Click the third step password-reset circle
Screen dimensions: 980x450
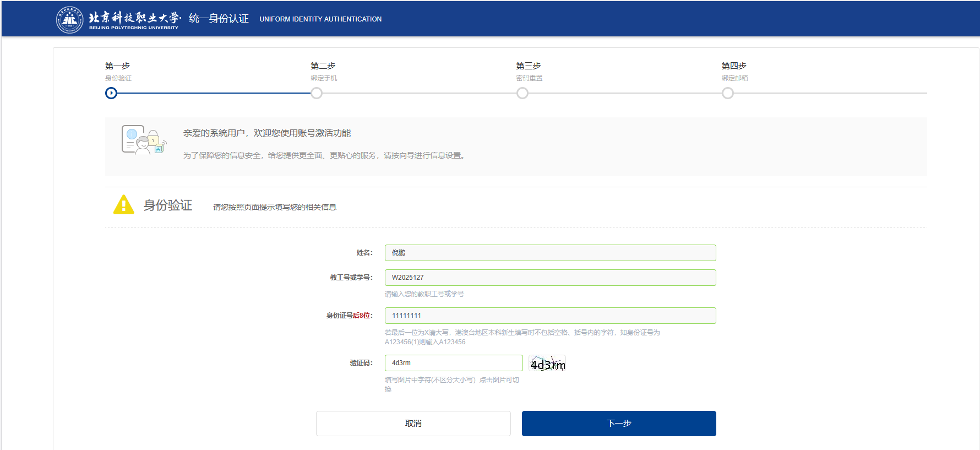coord(522,93)
